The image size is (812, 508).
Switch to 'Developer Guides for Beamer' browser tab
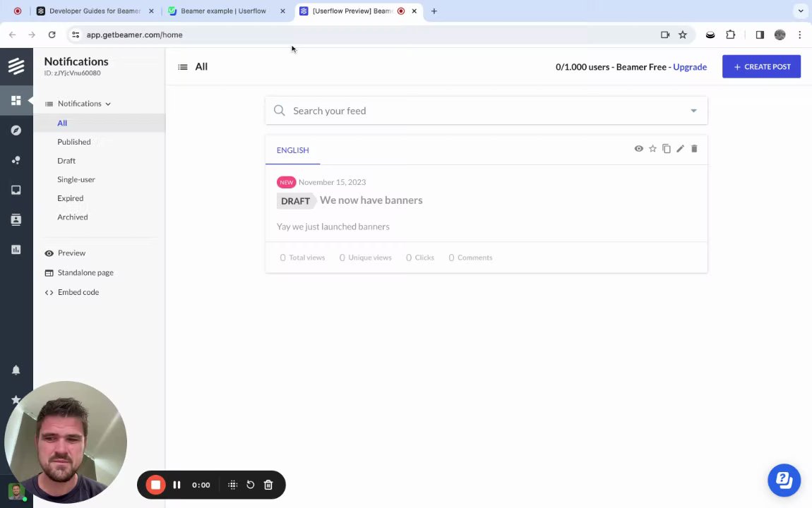pos(95,11)
